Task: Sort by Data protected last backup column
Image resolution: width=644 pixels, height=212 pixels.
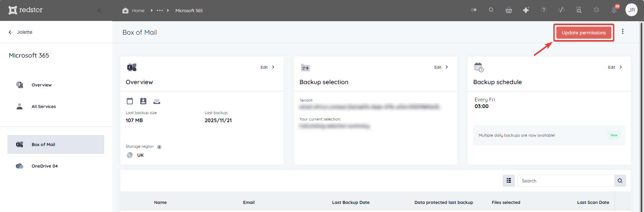Action: (x=444, y=202)
